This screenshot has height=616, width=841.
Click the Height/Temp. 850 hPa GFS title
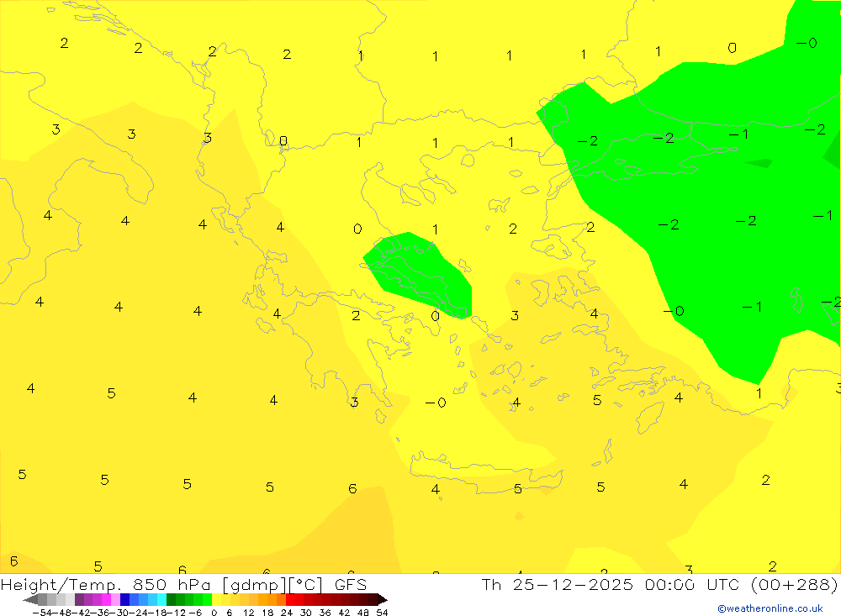point(183,584)
